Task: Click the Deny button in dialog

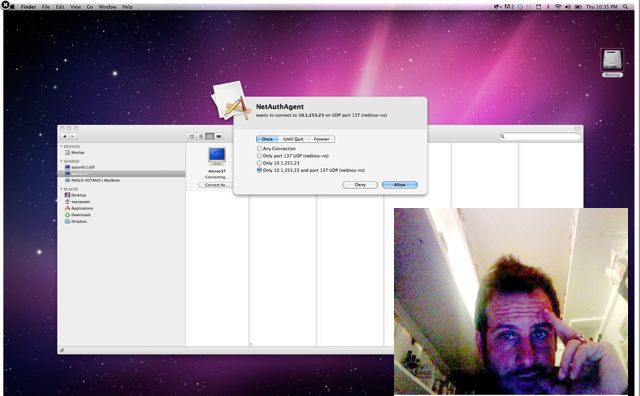Action: click(x=360, y=185)
